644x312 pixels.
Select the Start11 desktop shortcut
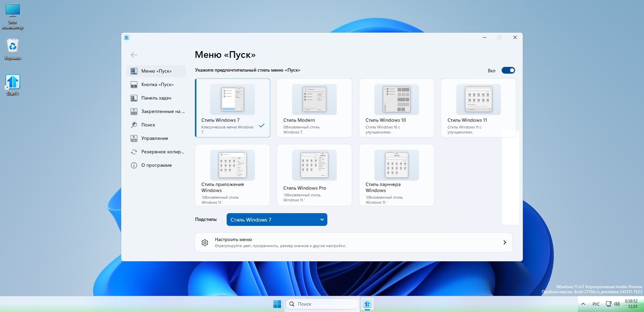click(x=13, y=85)
